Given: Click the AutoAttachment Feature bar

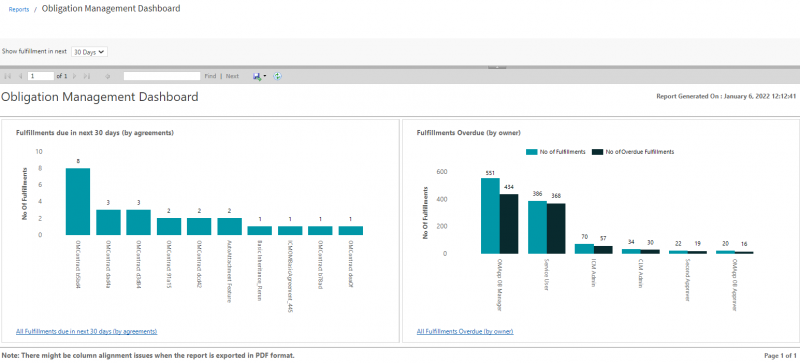Looking at the screenshot, I should 229,226.
